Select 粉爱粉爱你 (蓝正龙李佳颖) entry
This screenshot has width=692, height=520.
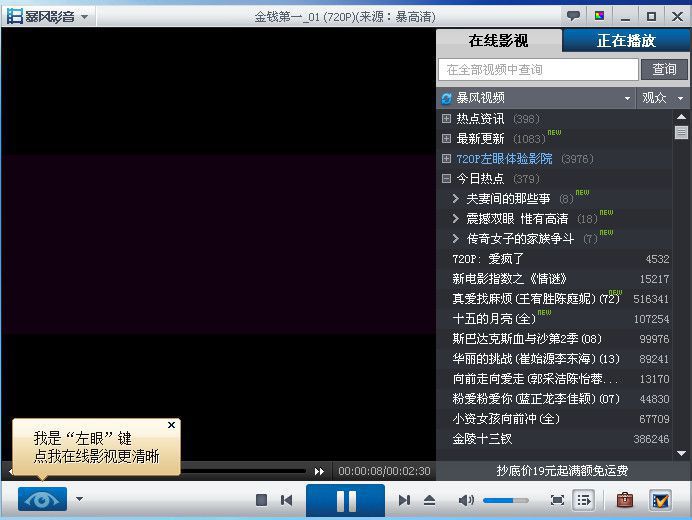pyautogui.click(x=555, y=399)
